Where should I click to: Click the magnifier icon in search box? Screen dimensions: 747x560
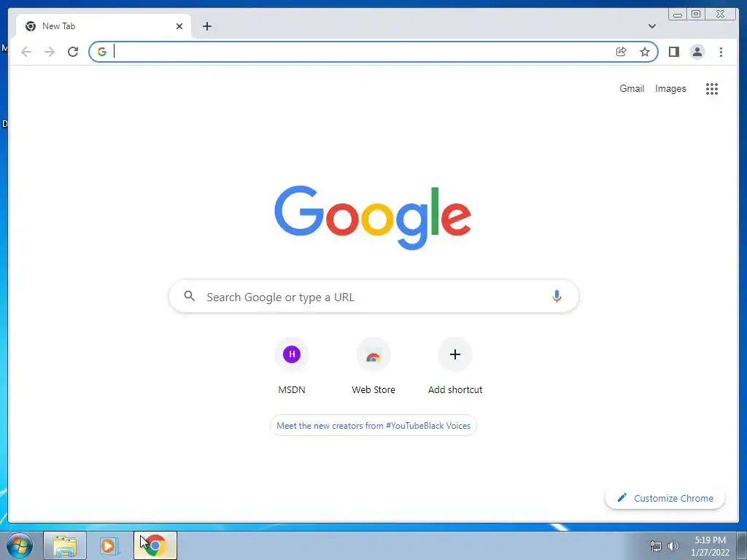(x=189, y=296)
